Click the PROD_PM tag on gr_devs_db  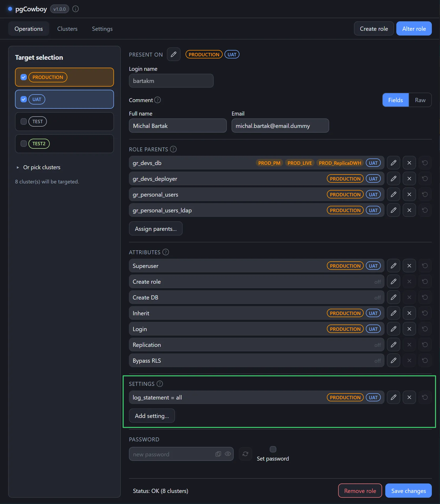(269, 163)
